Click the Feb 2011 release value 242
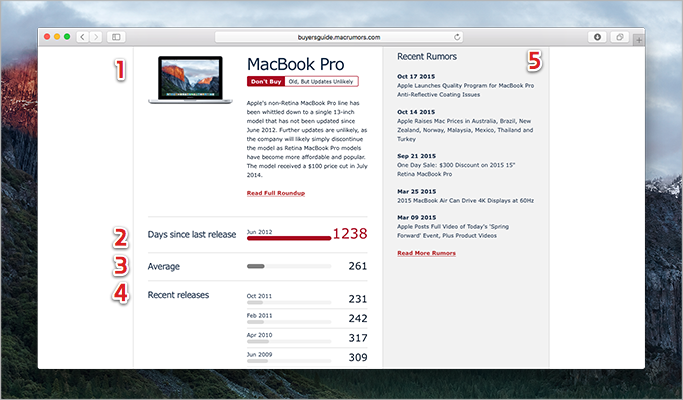Screen dimensions: 683x400 (358, 319)
